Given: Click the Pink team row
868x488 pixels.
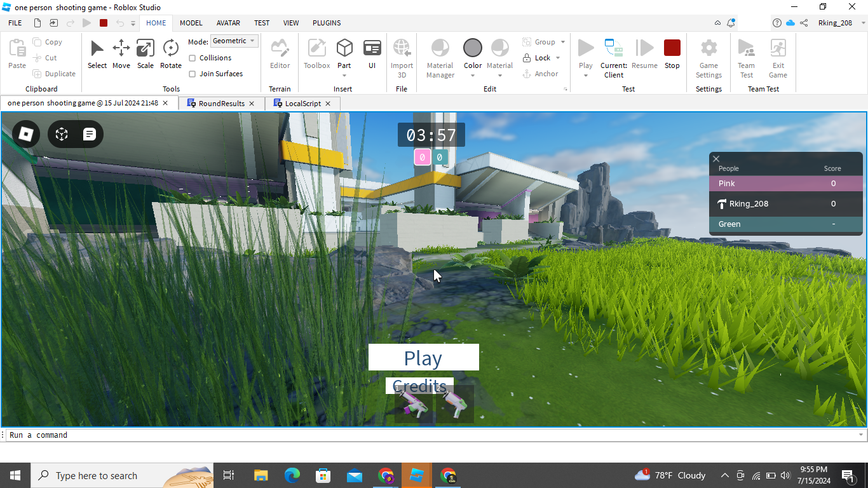Looking at the screenshot, I should click(x=786, y=183).
